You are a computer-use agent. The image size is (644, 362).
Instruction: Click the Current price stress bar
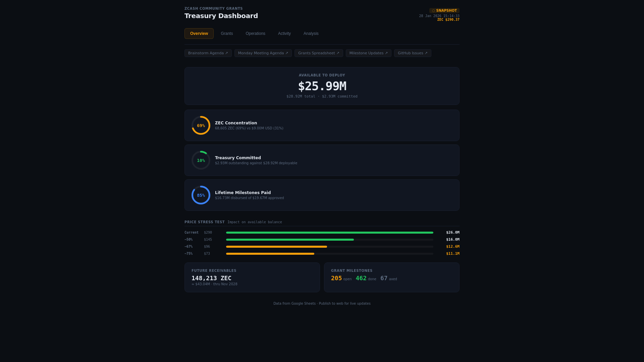pyautogui.click(x=330, y=233)
